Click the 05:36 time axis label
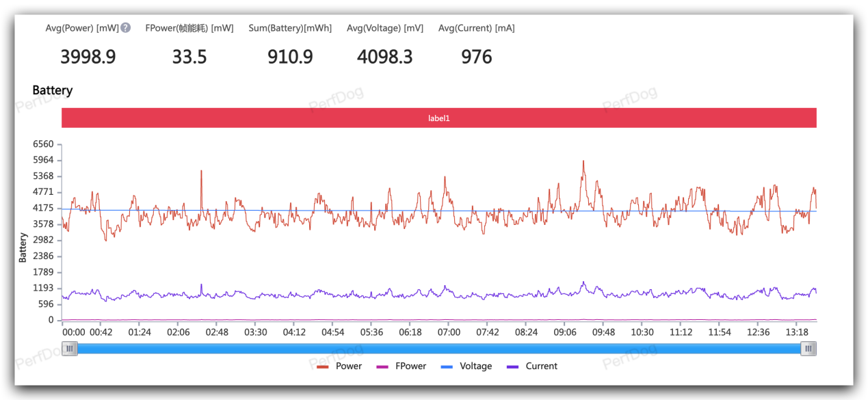This screenshot has height=400, width=868. tap(371, 332)
